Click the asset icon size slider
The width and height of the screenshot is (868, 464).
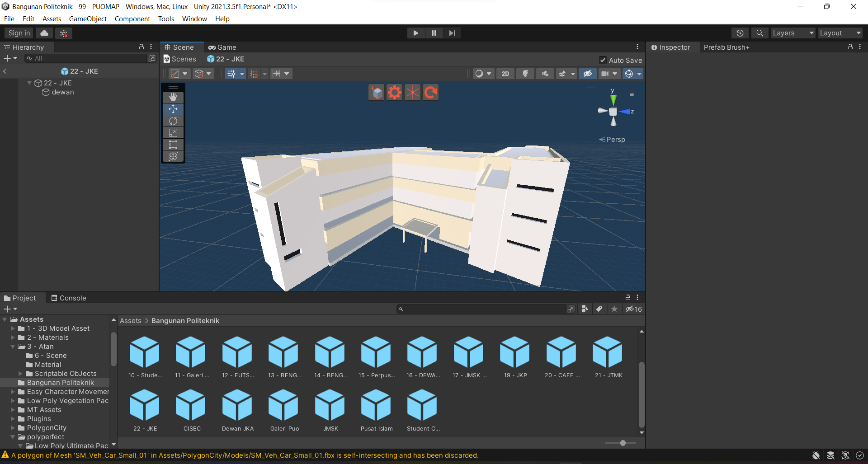pyautogui.click(x=623, y=443)
